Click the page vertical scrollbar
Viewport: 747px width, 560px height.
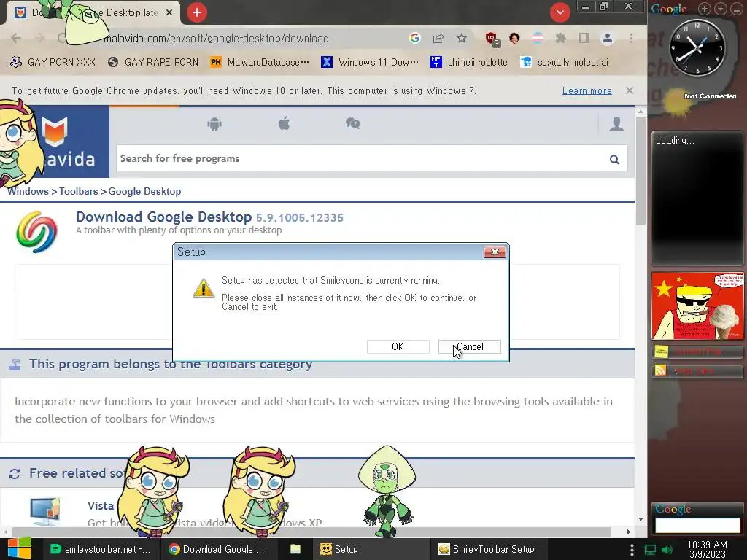(x=640, y=171)
